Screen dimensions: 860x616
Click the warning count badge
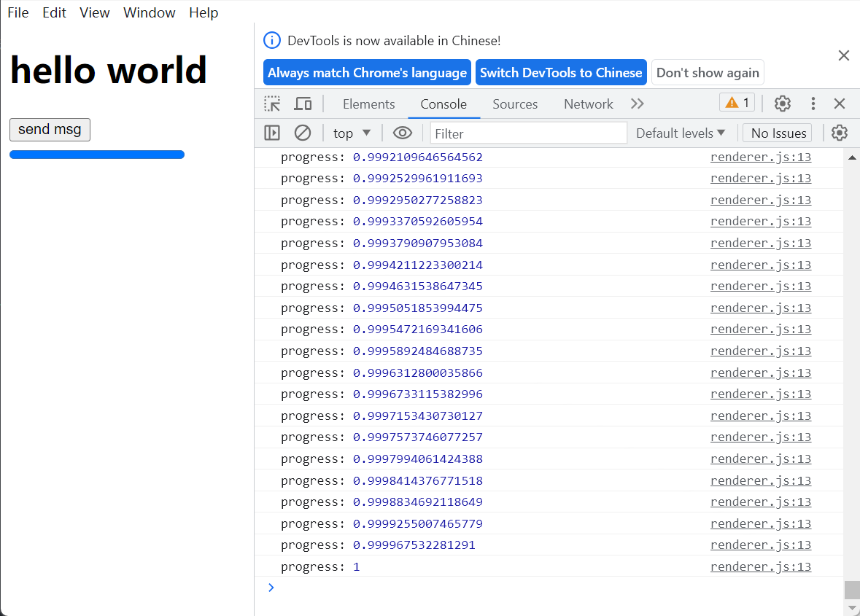(x=737, y=103)
